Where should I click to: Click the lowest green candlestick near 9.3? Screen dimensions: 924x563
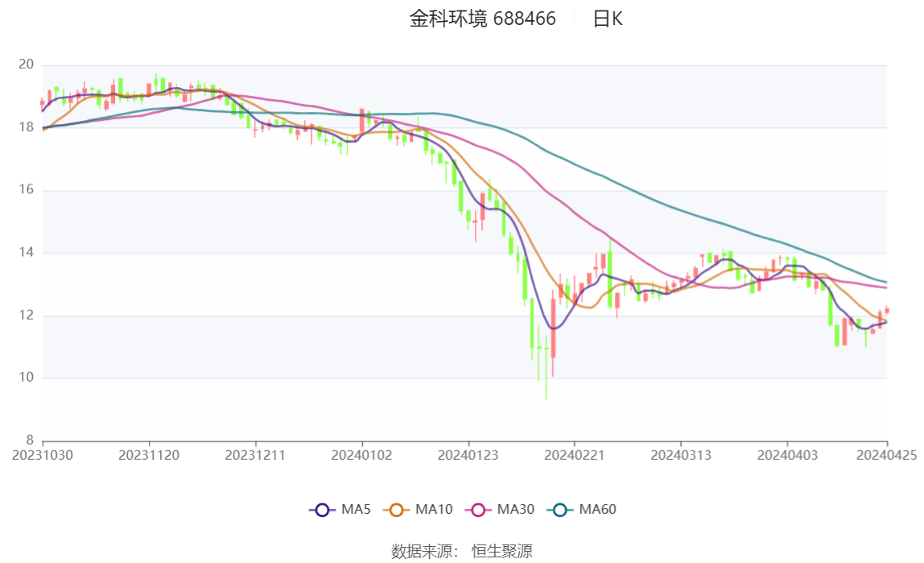[546, 367]
